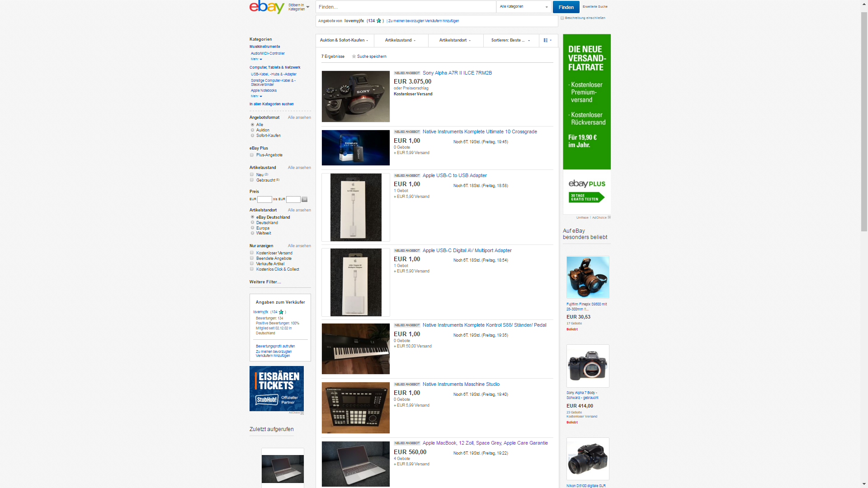Open the Sortieren: Beste sort dropdown
Image resolution: width=868 pixels, height=488 pixels.
pyautogui.click(x=511, y=40)
